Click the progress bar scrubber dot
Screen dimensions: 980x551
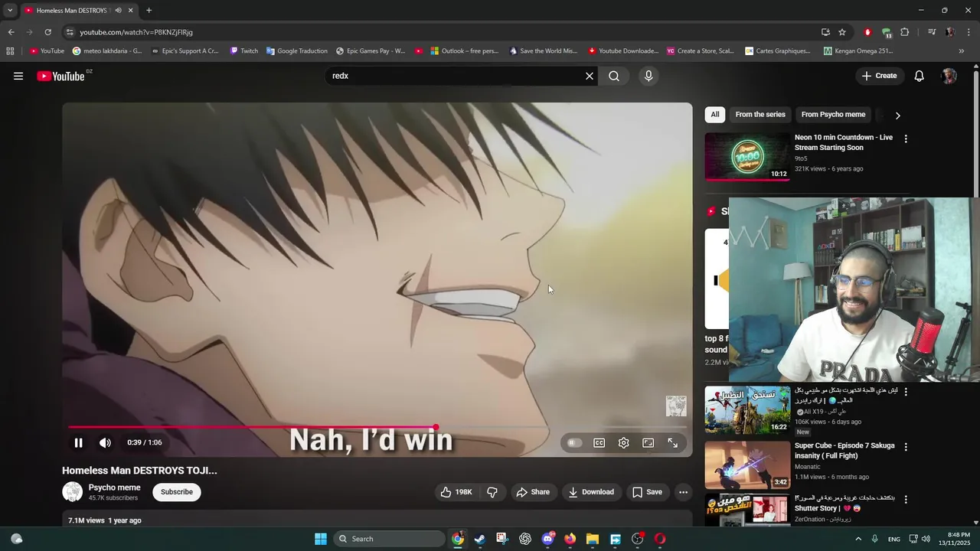tap(436, 427)
